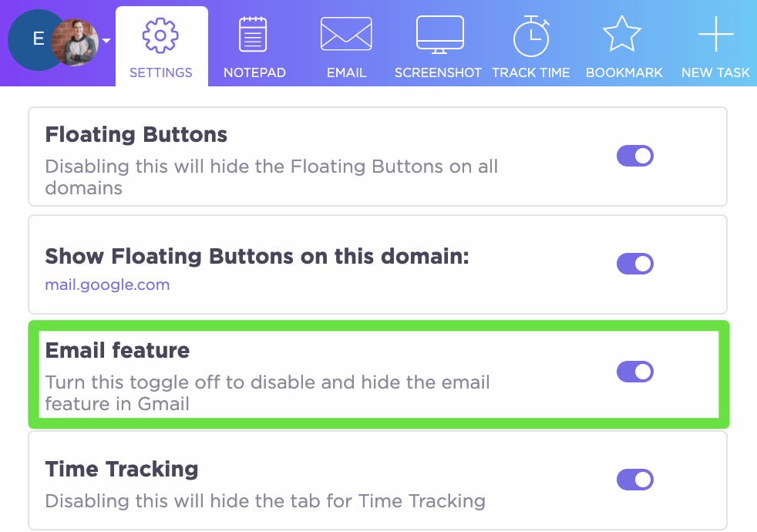Turn off the Email feature toggle
Image resolution: width=757 pixels, height=532 pixels.
coord(635,372)
